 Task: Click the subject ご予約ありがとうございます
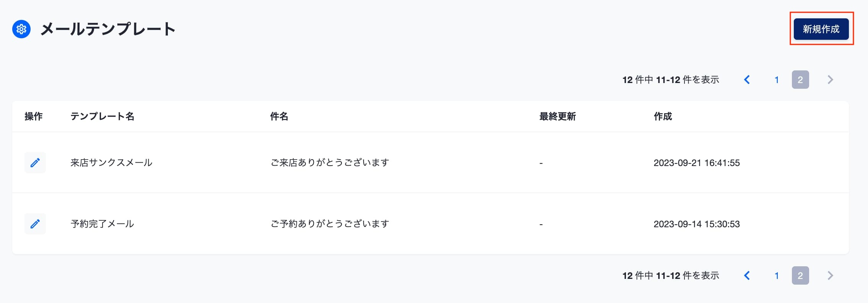click(x=330, y=224)
